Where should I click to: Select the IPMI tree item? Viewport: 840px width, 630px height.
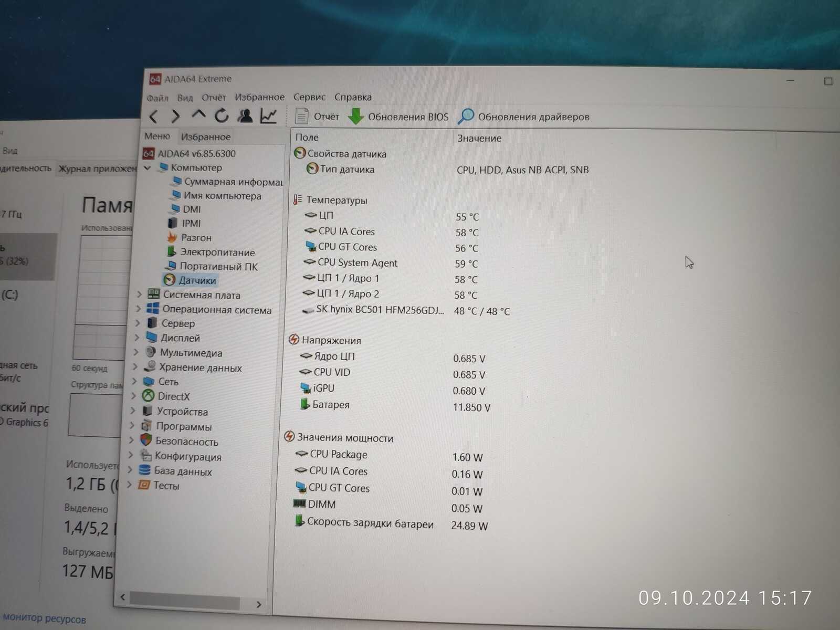(x=184, y=223)
